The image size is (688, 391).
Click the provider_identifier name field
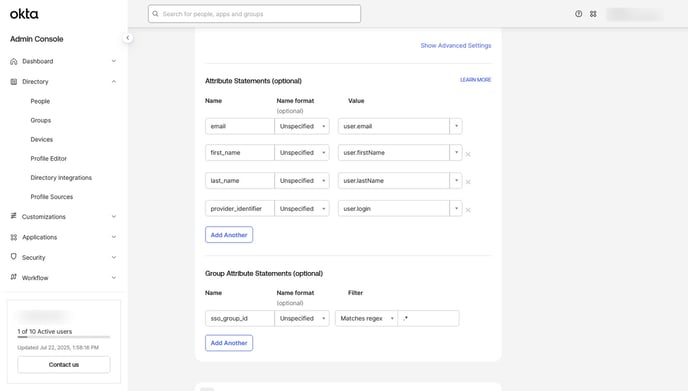240,208
